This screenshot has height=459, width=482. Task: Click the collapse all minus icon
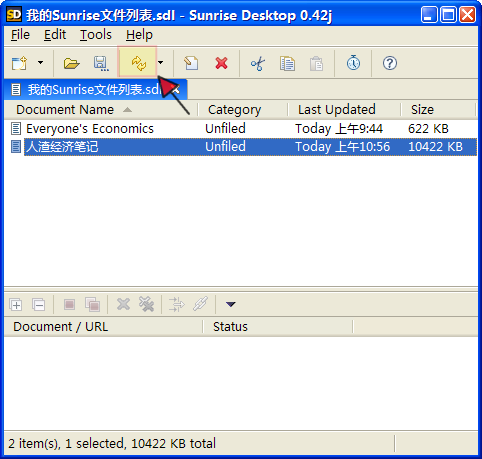tap(39, 305)
